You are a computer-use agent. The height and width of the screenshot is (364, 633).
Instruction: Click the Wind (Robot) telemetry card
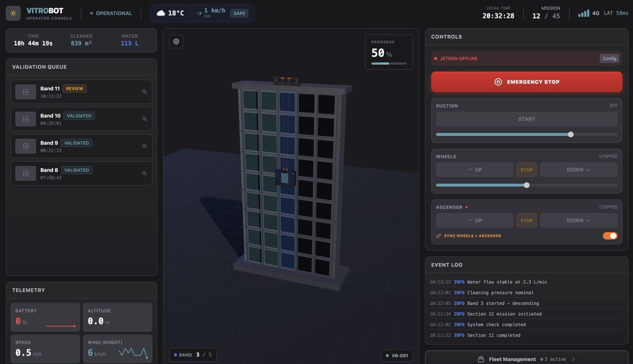[118, 348]
